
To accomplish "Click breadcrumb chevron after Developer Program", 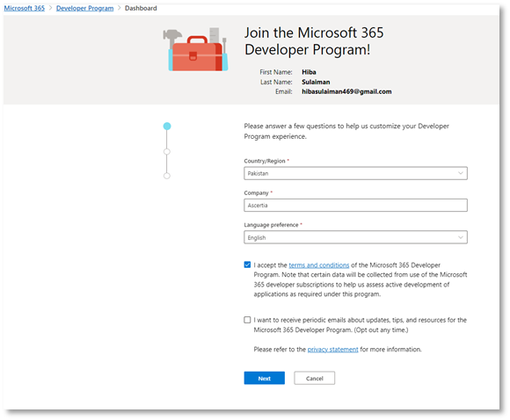I will tap(119, 8).
